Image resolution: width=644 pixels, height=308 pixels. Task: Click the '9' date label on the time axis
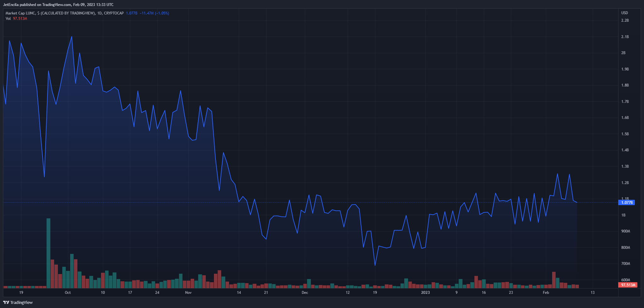tap(456, 293)
